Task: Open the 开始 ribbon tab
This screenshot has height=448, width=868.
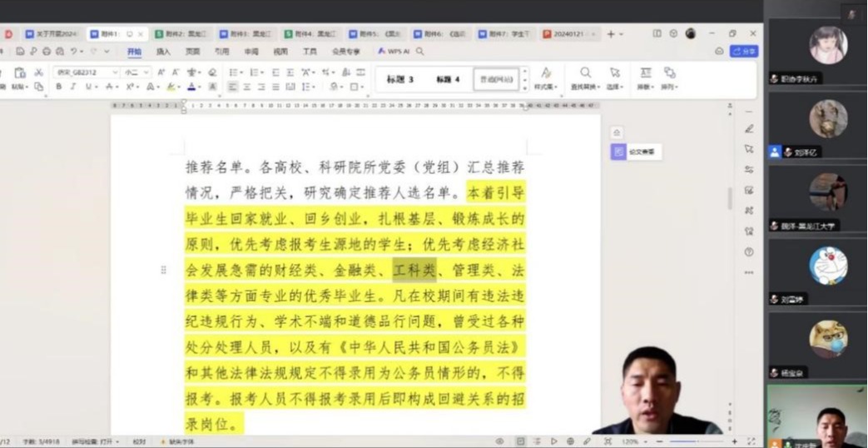Action: pos(134,52)
